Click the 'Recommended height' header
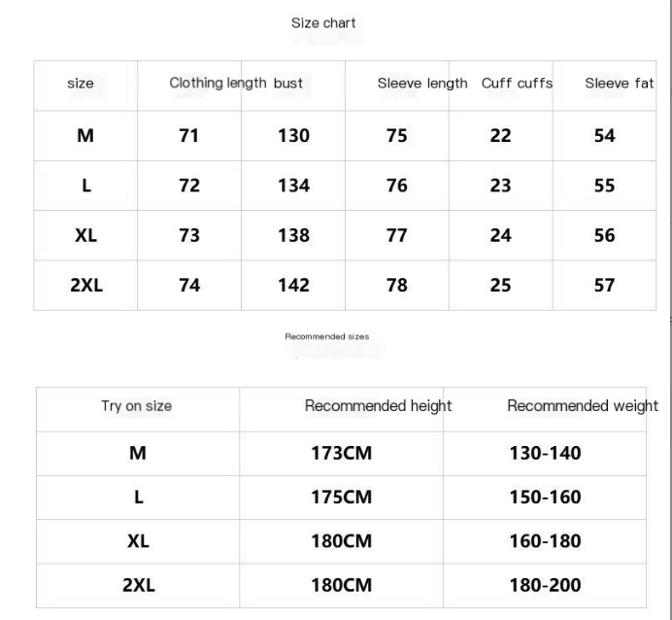Image resolution: width=672 pixels, height=620 pixels. pyautogui.click(x=378, y=406)
